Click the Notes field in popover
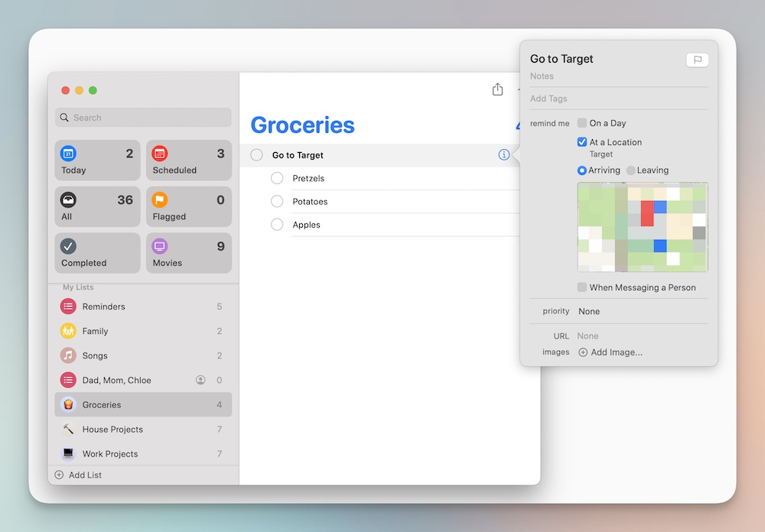765x532 pixels. [x=619, y=76]
